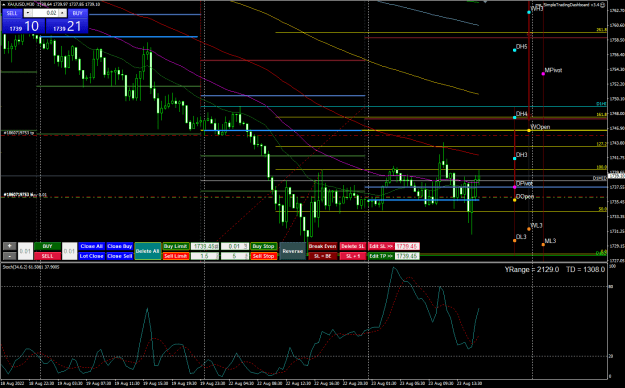The height and width of the screenshot is (388, 625).
Task: Click the 1.5 value field
Action: (x=205, y=256)
